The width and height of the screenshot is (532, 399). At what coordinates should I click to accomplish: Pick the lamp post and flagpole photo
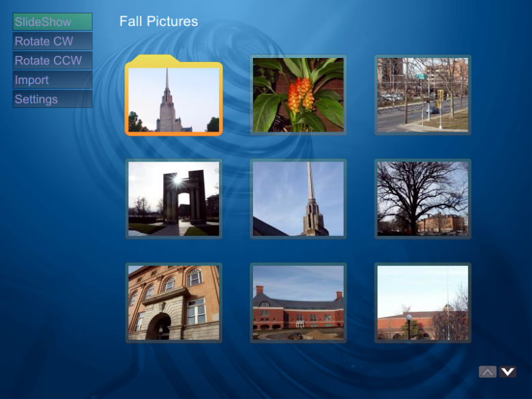click(423, 303)
